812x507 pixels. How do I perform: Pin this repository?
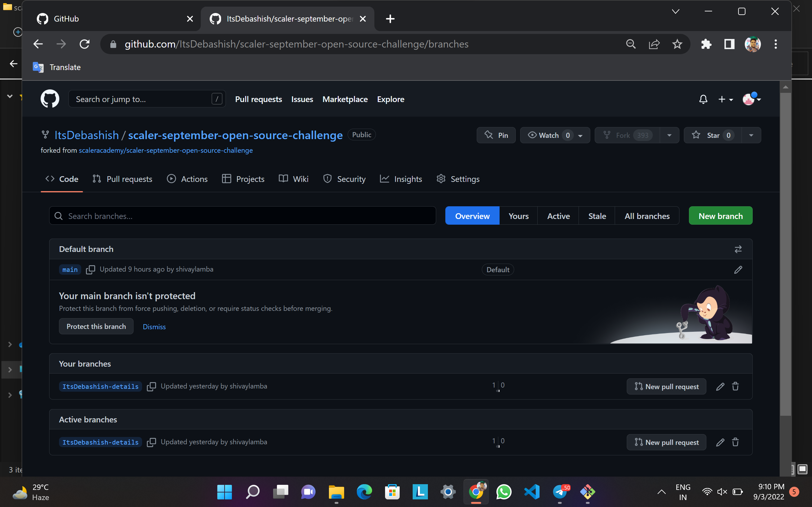496,135
